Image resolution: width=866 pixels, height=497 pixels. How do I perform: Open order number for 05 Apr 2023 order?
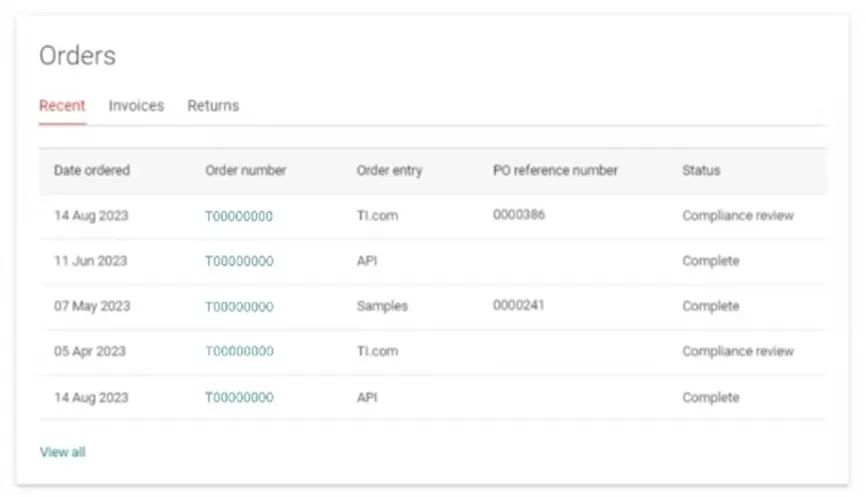click(x=239, y=351)
